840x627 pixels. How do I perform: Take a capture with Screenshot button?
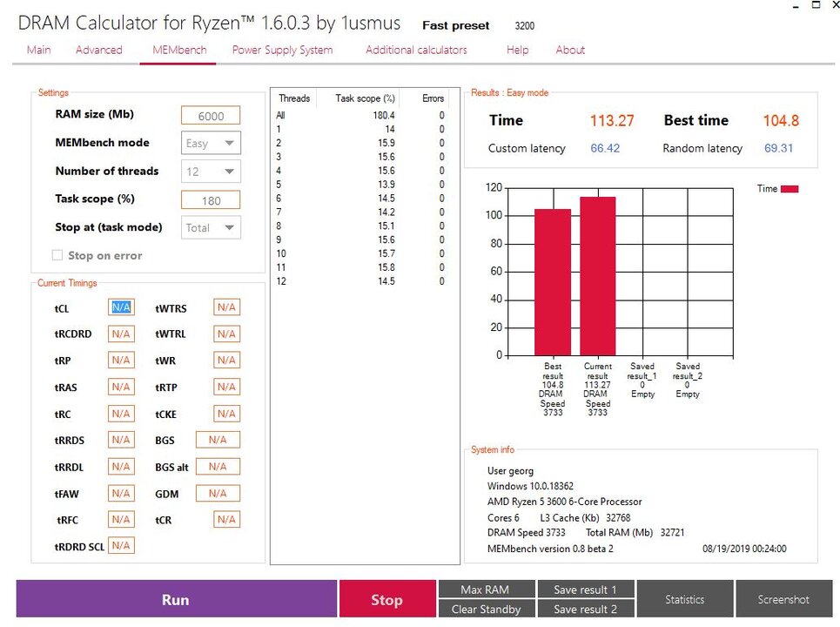[x=783, y=599]
